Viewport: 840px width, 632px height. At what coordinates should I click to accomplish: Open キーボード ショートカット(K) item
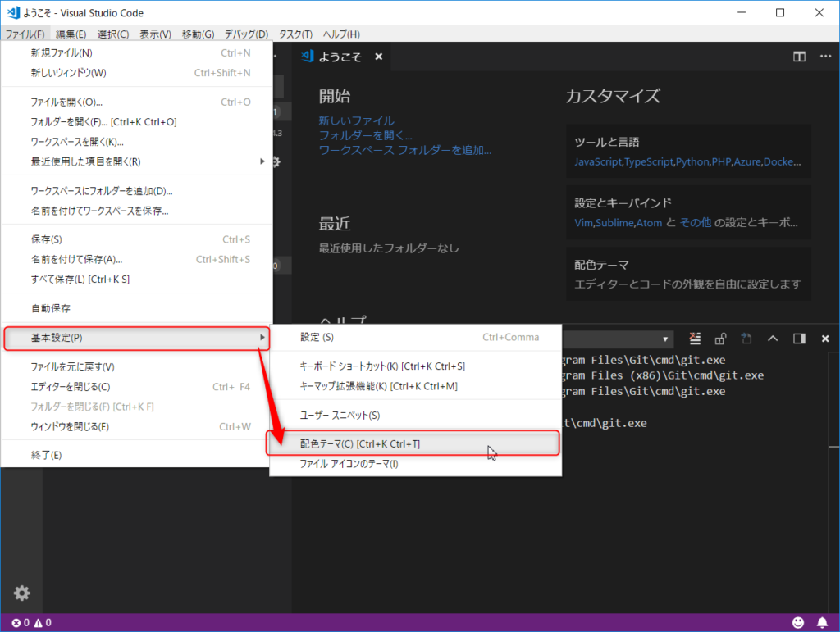416,366
